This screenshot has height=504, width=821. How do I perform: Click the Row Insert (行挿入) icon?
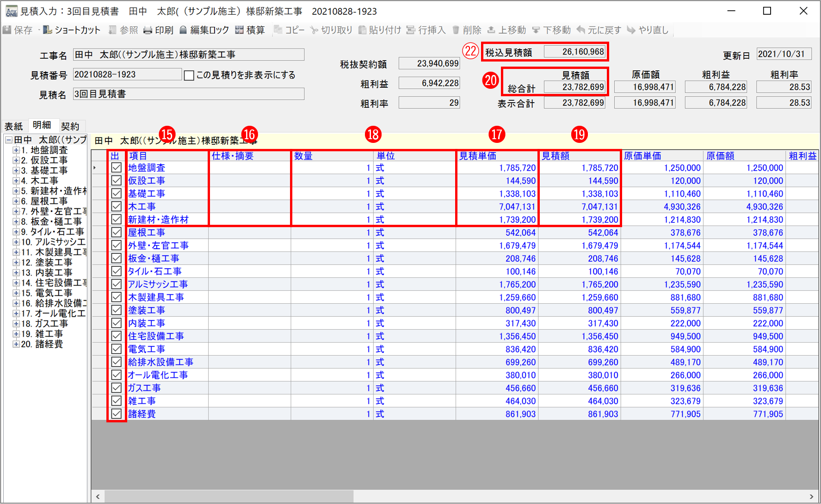[x=410, y=30]
